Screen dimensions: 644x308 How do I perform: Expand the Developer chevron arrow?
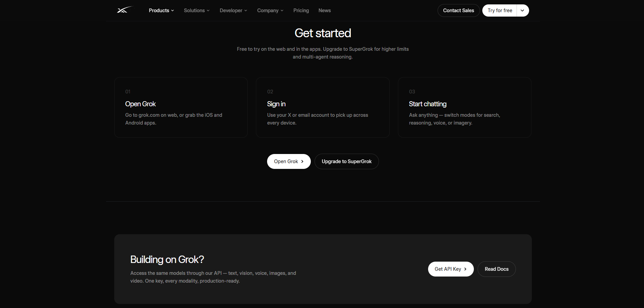coord(246,10)
